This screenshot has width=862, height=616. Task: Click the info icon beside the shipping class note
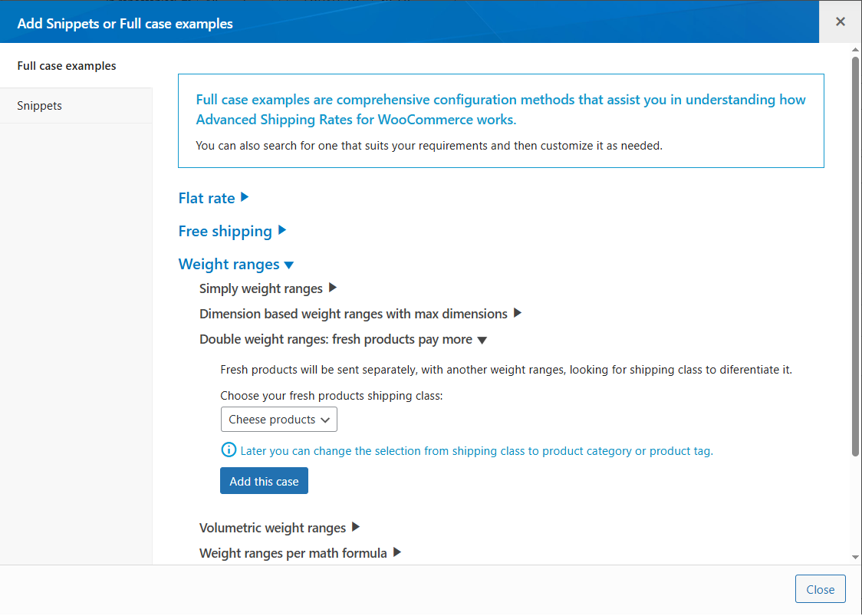pos(229,450)
